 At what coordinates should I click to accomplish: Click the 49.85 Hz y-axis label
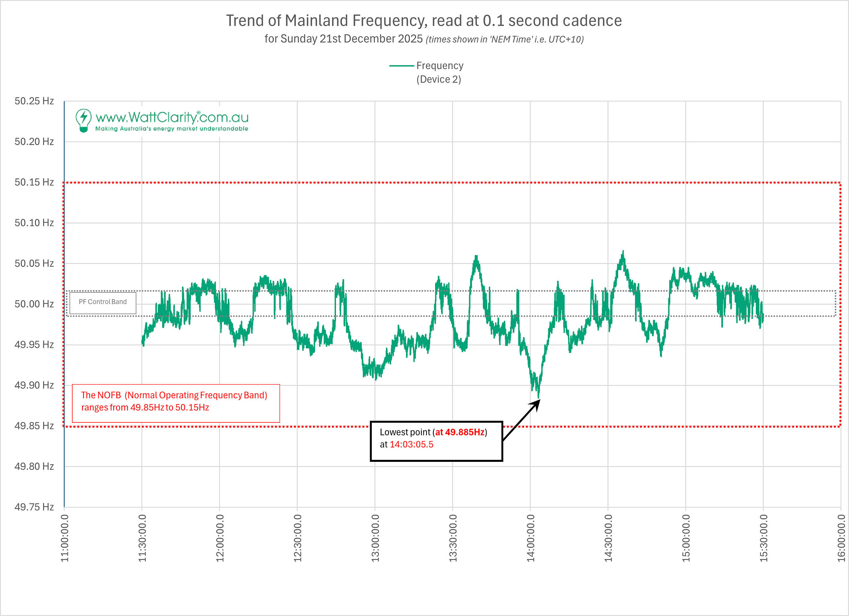(x=34, y=426)
